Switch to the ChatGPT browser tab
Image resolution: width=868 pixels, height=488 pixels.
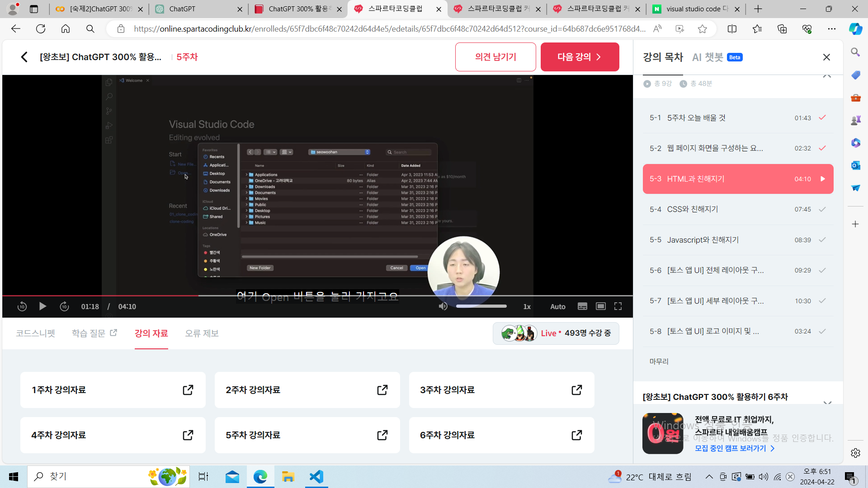[199, 9]
